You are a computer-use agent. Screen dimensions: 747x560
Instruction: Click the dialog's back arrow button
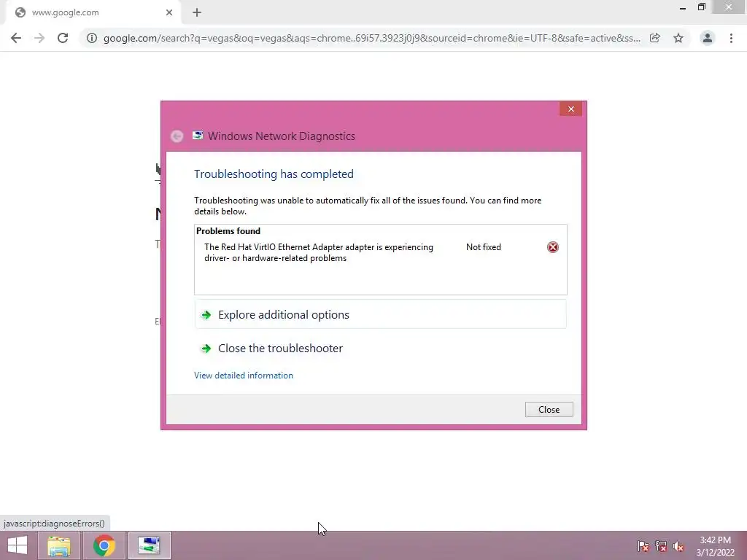(x=177, y=136)
